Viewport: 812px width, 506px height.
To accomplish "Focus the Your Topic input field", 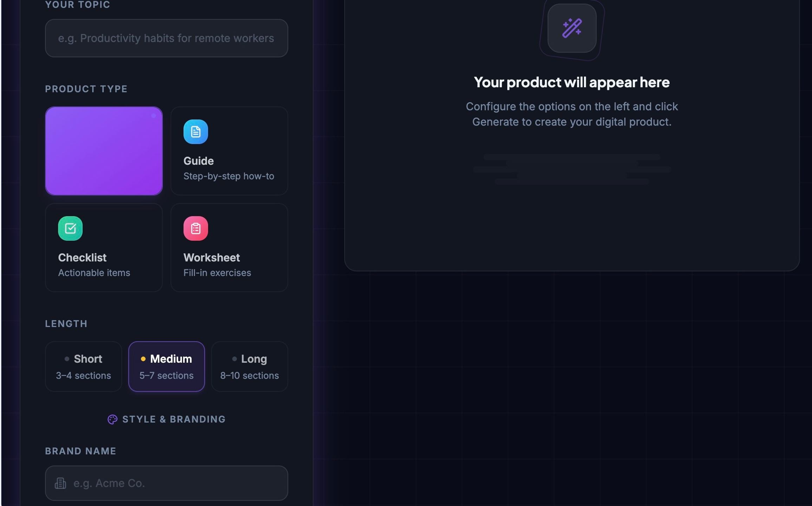I will pyautogui.click(x=167, y=38).
